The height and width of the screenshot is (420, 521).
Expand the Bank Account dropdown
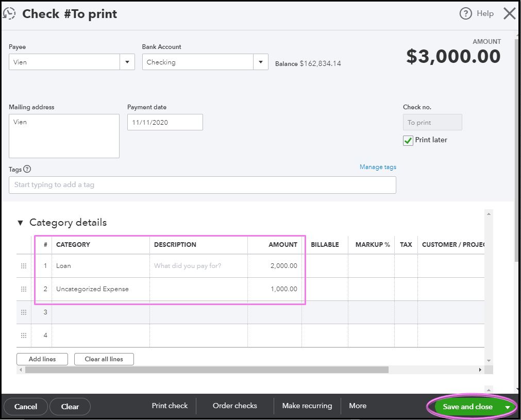coord(261,62)
